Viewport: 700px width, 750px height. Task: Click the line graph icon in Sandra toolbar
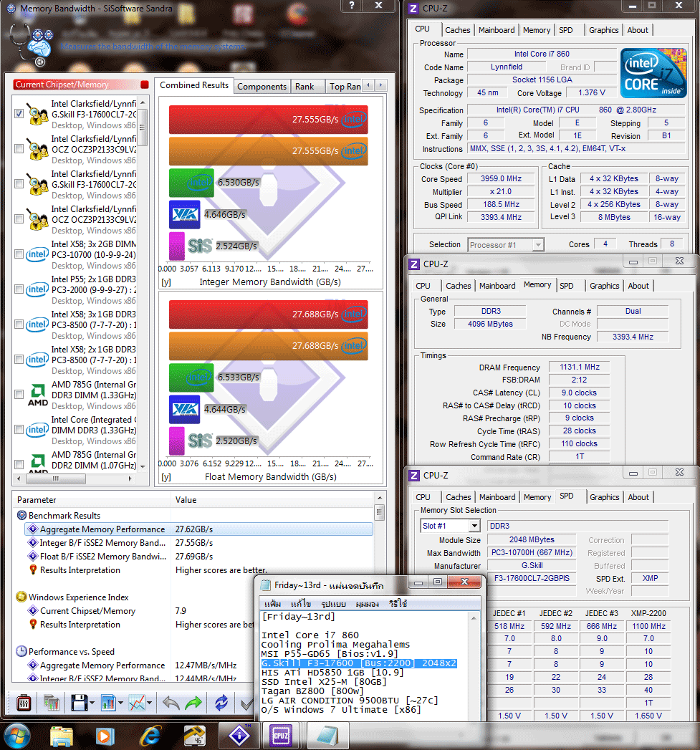tap(137, 703)
